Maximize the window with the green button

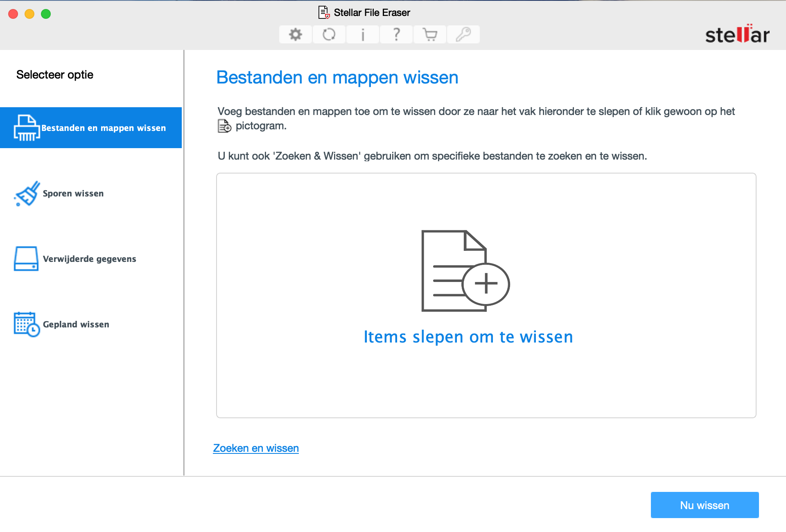click(x=46, y=14)
